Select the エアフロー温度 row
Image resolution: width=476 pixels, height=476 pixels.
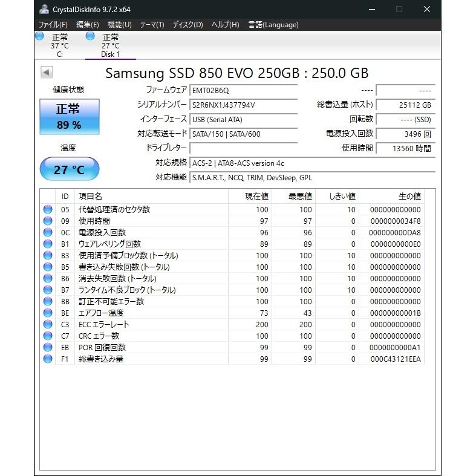pyautogui.click(x=232, y=313)
